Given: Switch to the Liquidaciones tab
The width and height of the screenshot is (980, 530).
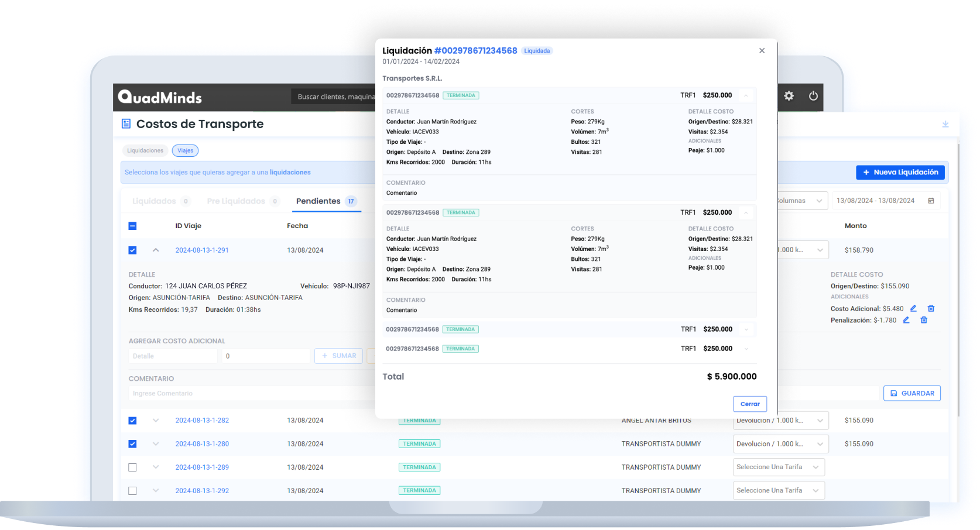Looking at the screenshot, I should pos(145,150).
